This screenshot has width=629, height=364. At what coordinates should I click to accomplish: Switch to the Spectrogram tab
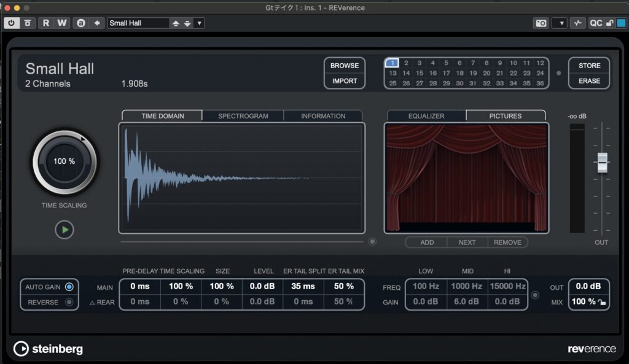[x=243, y=115]
